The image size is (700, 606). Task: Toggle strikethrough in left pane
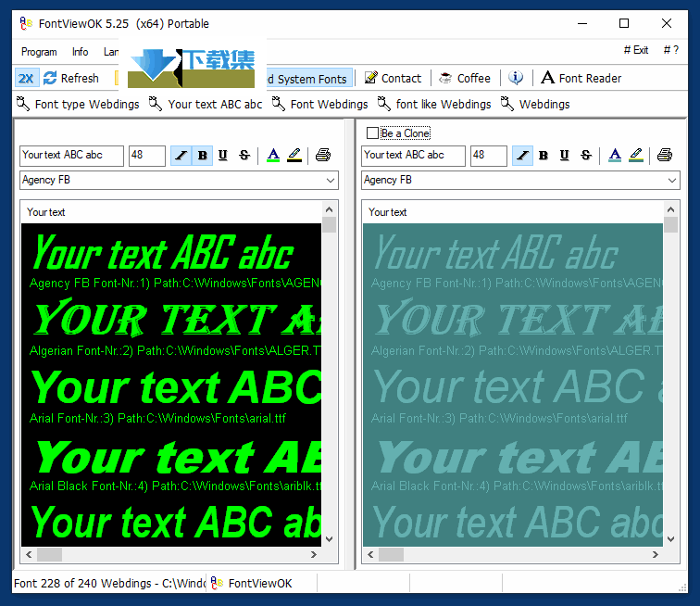pyautogui.click(x=244, y=156)
